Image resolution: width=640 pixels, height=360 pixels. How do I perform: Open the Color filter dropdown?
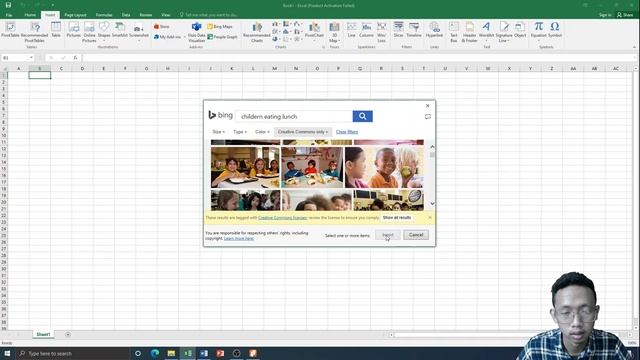[262, 132]
